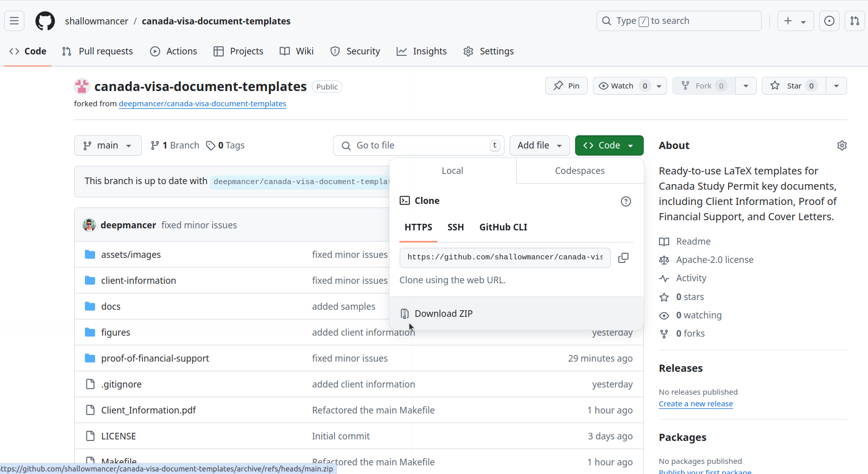Open the hamburger navigation menu
This screenshot has height=474, width=868.
(x=14, y=21)
